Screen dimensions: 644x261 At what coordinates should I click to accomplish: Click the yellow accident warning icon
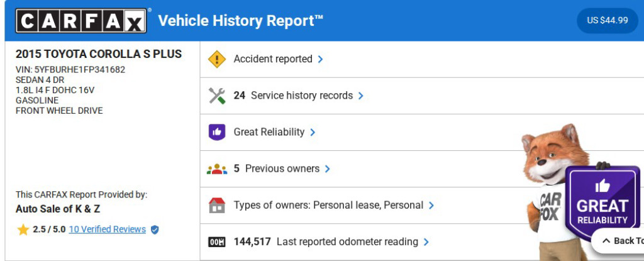[217, 59]
